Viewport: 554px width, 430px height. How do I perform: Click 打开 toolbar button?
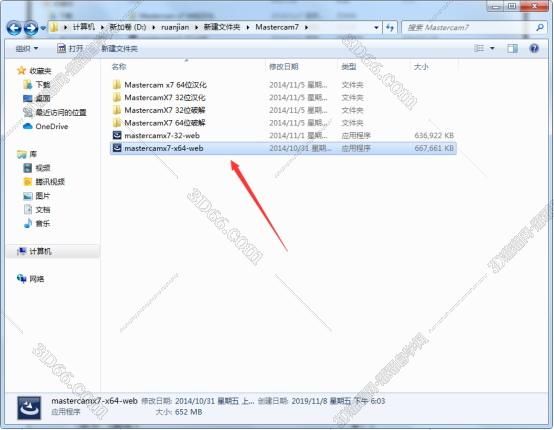coord(70,48)
